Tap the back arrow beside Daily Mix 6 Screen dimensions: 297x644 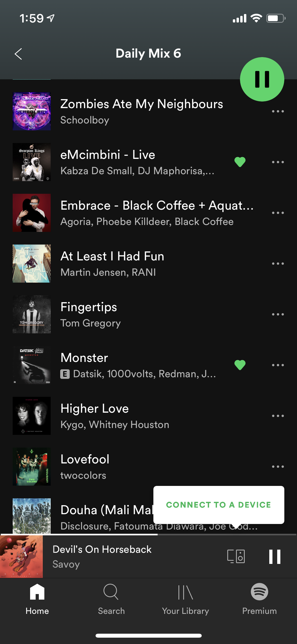click(18, 54)
